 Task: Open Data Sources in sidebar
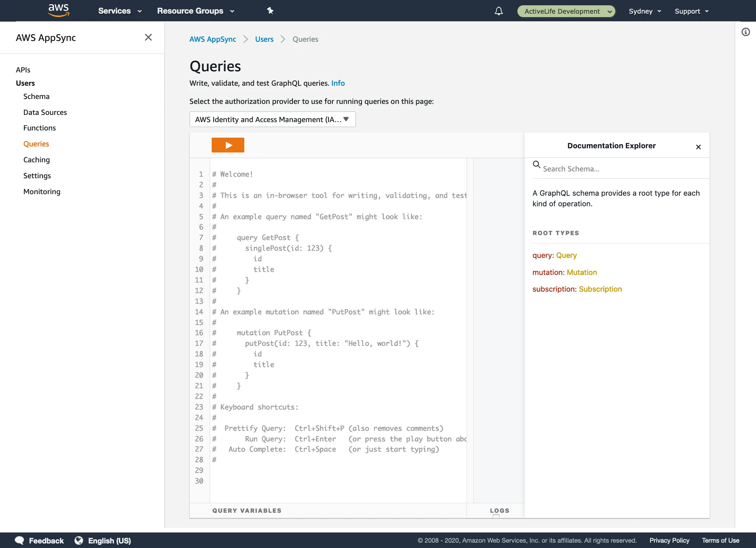[45, 112]
